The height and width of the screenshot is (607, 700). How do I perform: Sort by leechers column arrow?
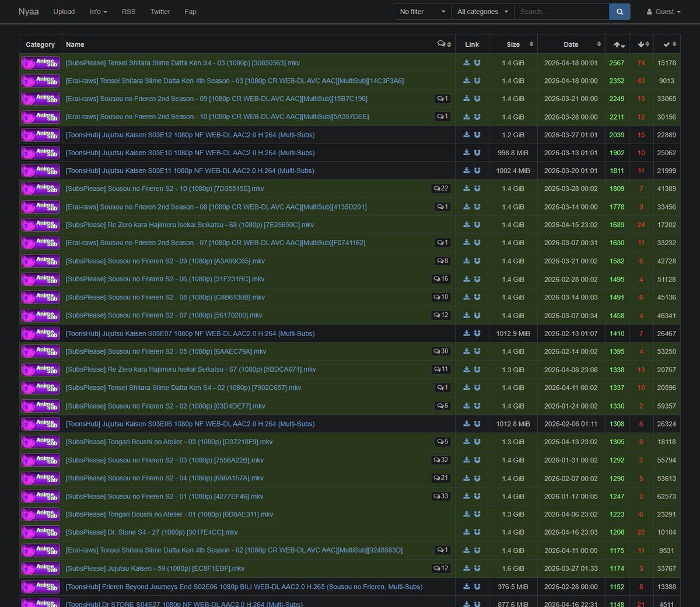tap(642, 44)
